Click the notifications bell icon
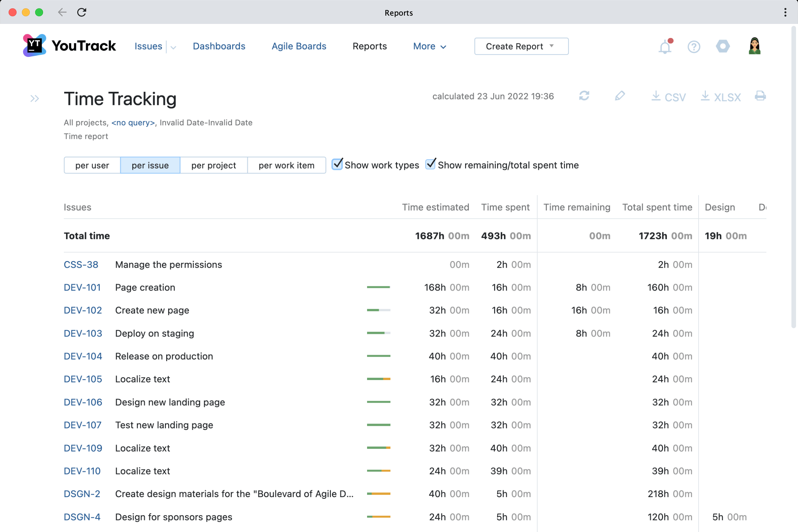The height and width of the screenshot is (532, 798). (666, 46)
